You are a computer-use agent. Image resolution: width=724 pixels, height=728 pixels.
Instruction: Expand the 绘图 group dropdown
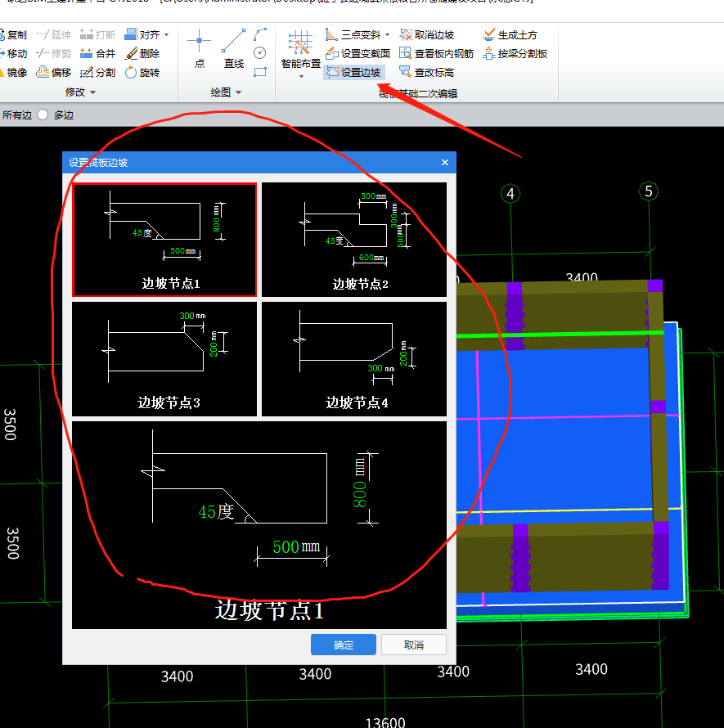tap(239, 92)
